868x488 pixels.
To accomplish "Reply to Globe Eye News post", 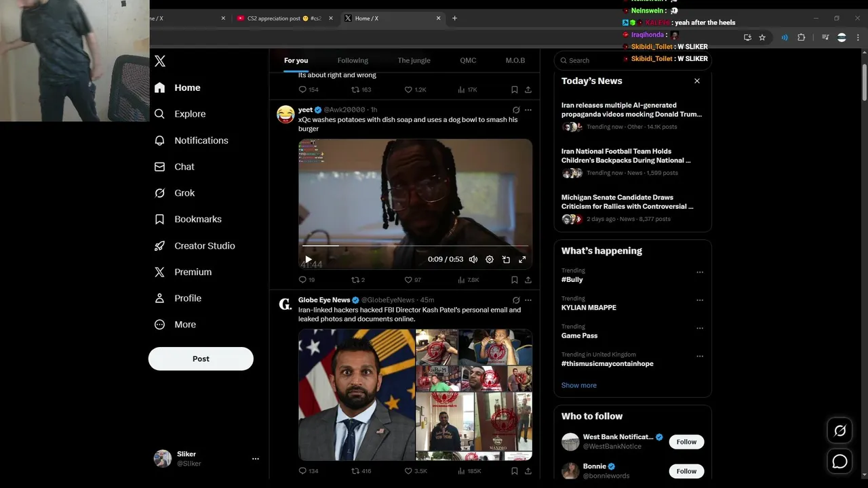I will [x=308, y=470].
